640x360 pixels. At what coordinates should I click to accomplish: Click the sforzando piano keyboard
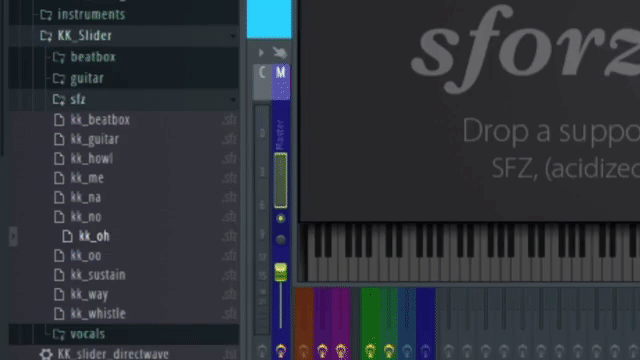pyautogui.click(x=469, y=252)
